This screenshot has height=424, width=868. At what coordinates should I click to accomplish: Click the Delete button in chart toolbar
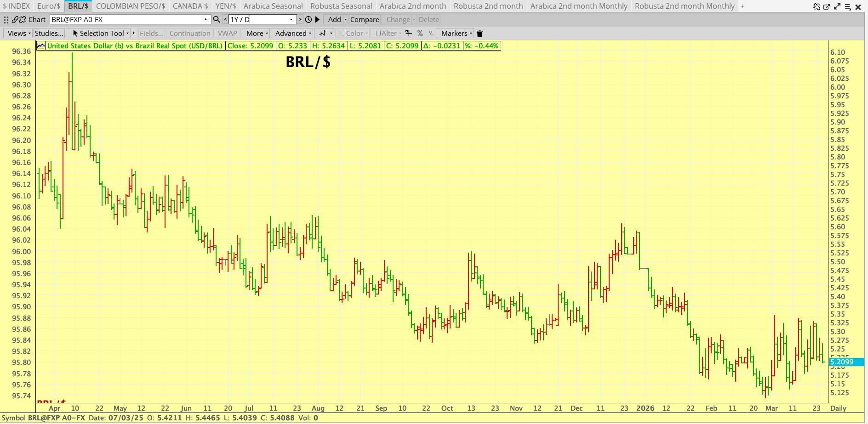click(429, 19)
